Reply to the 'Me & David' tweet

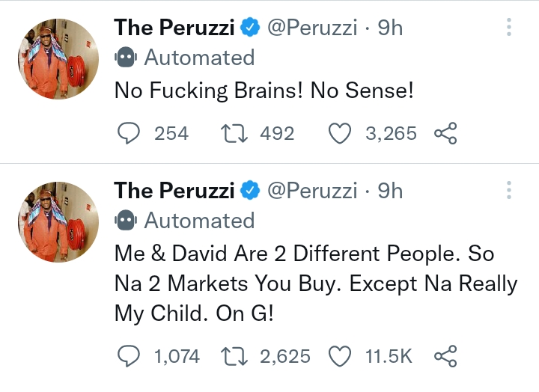click(130, 356)
